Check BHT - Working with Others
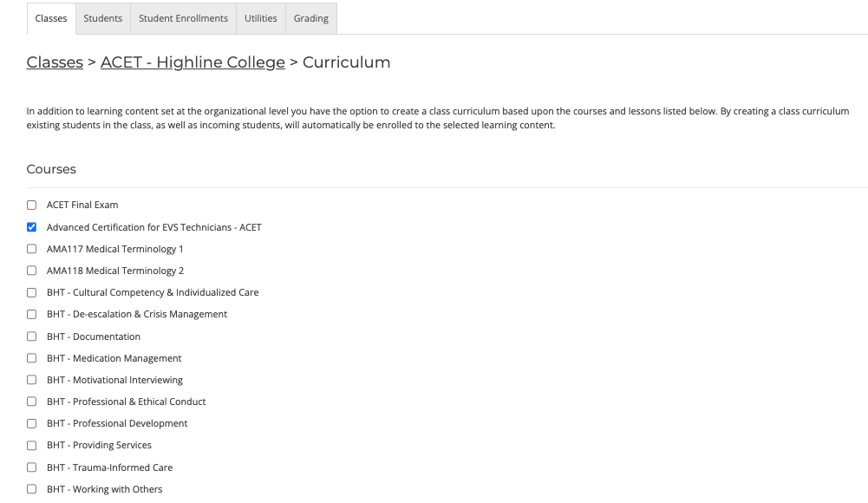 coord(31,489)
